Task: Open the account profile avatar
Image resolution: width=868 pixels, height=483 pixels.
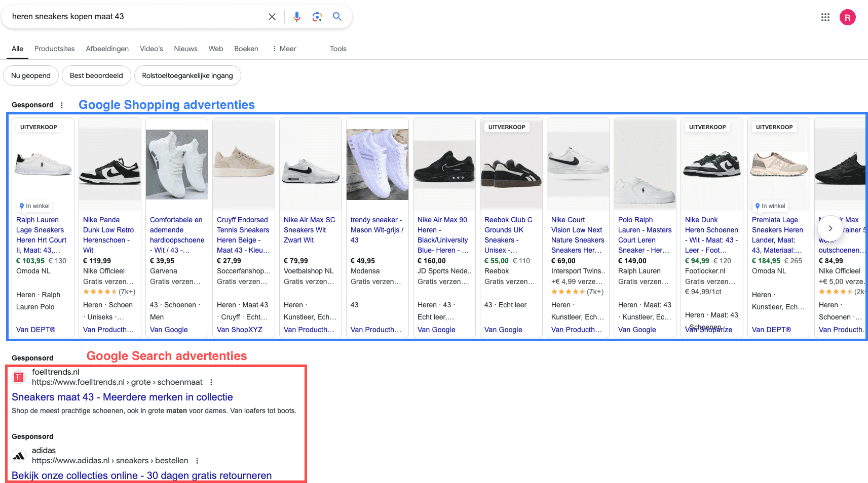Action: tap(847, 17)
